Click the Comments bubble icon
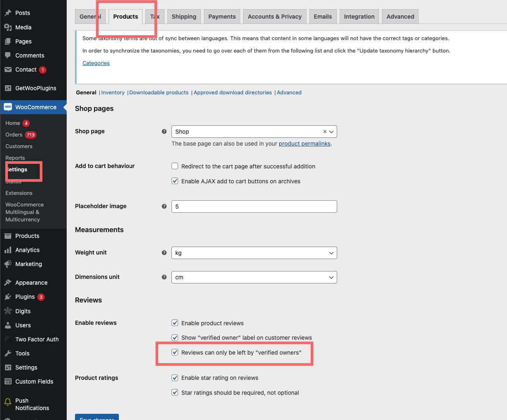Viewport: 507px width, 420px height. 8,55
